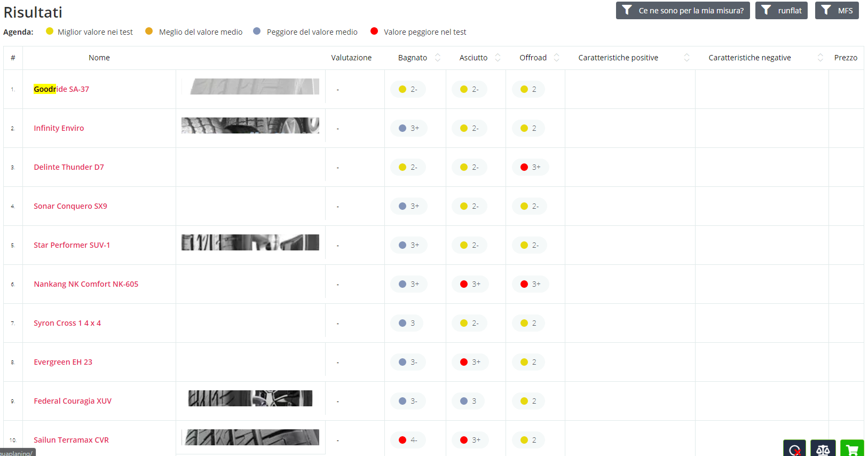
Task: Open the Goodride SA-37 tyre link
Action: point(61,89)
